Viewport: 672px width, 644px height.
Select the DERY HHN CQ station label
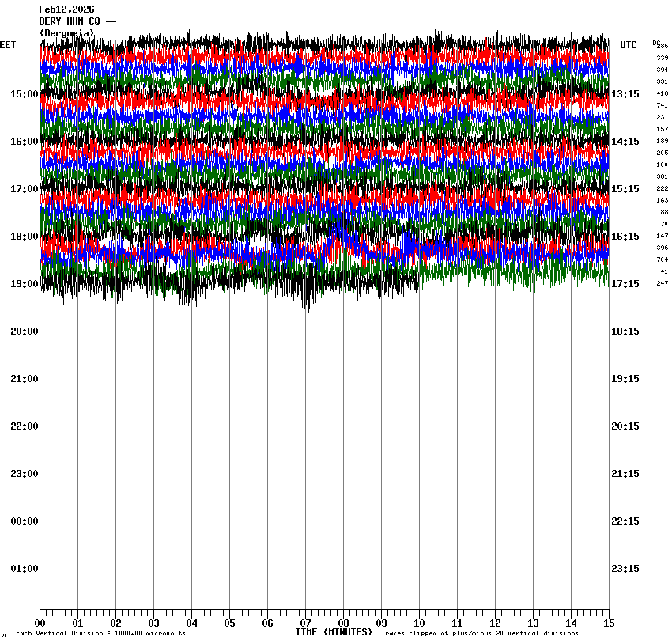(x=78, y=21)
